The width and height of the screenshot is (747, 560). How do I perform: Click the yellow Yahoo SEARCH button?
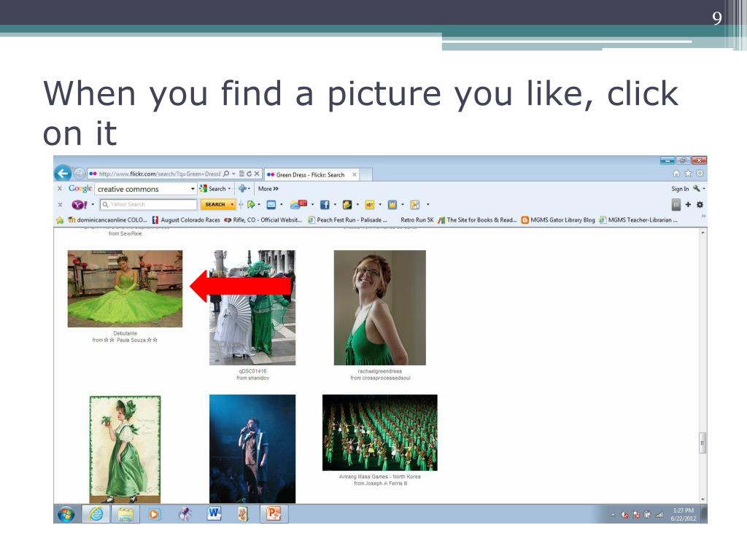point(215,204)
